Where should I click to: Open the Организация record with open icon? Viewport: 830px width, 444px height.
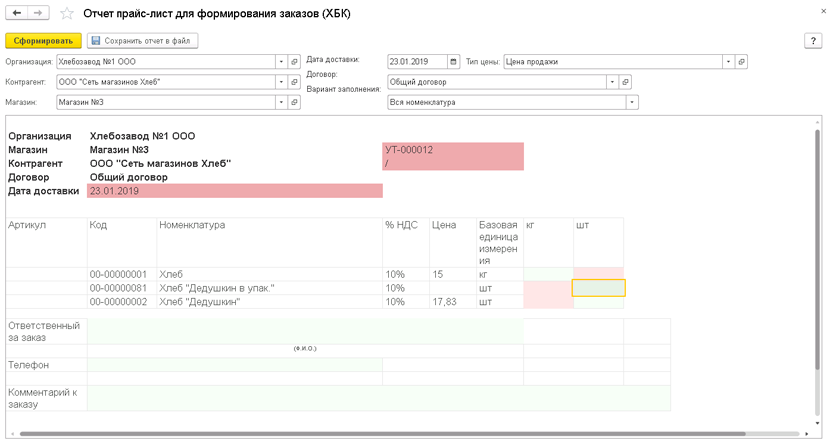tap(295, 62)
